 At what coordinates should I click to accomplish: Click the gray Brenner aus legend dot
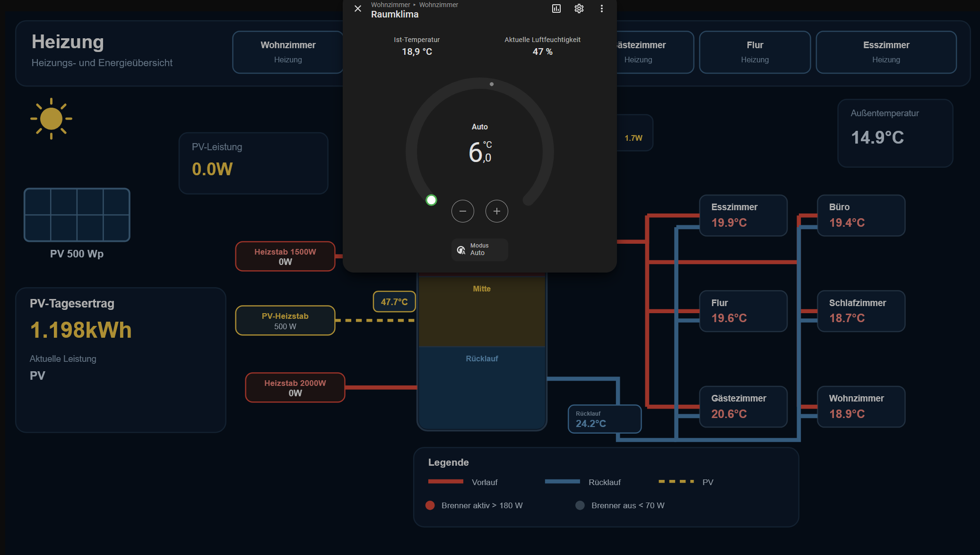point(580,505)
